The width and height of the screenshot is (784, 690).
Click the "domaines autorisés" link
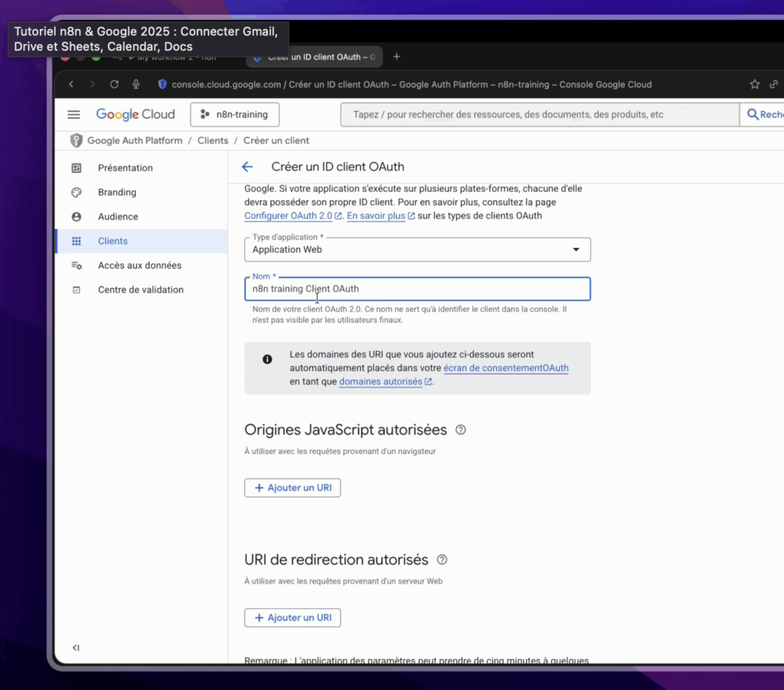click(x=381, y=381)
